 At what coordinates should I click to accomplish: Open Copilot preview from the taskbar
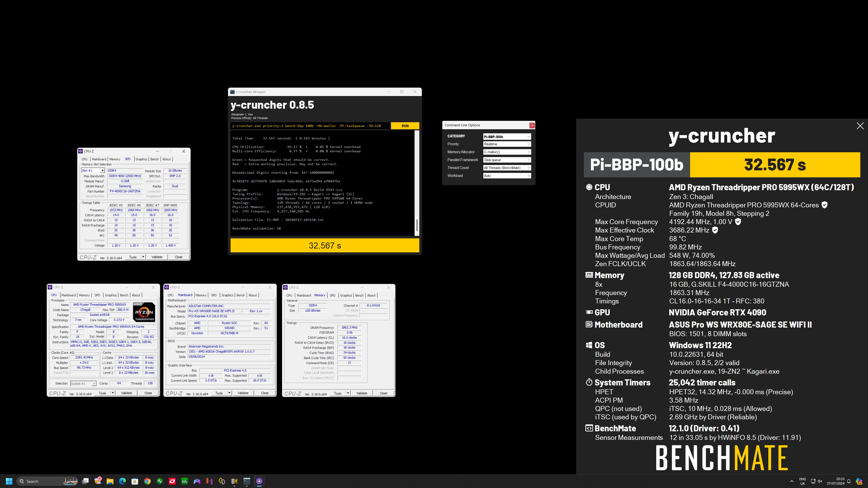click(x=859, y=481)
